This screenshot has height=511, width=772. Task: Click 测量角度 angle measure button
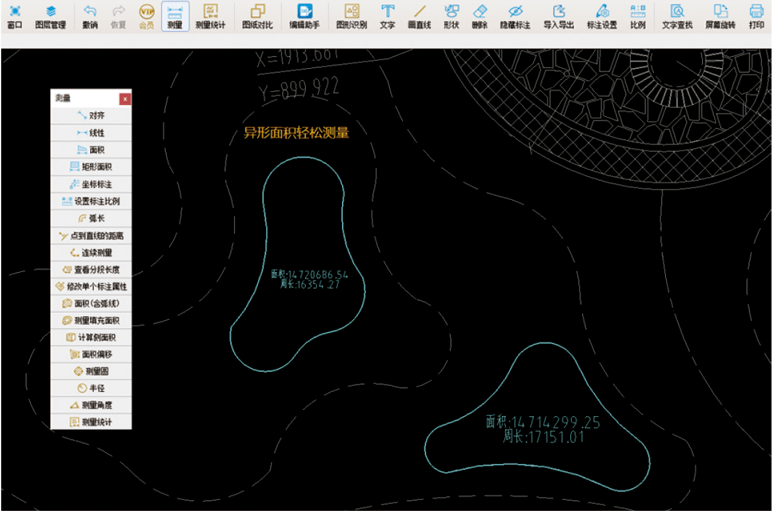point(91,405)
